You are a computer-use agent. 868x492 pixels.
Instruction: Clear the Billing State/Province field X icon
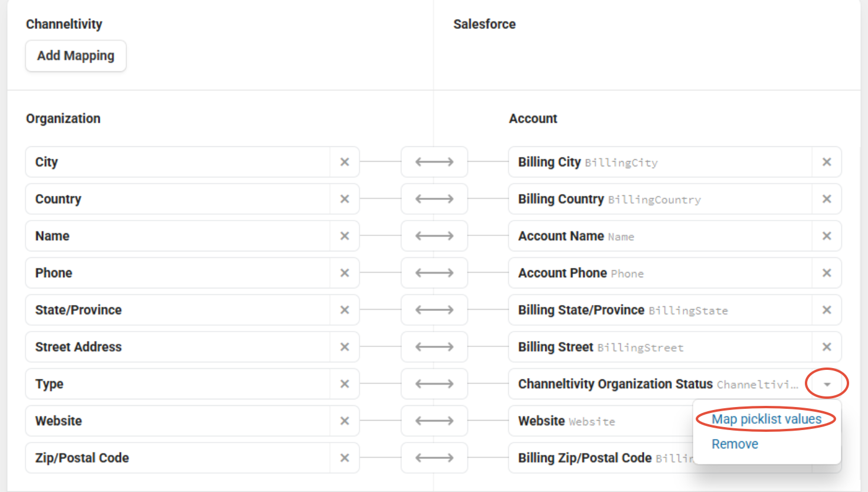pyautogui.click(x=827, y=310)
